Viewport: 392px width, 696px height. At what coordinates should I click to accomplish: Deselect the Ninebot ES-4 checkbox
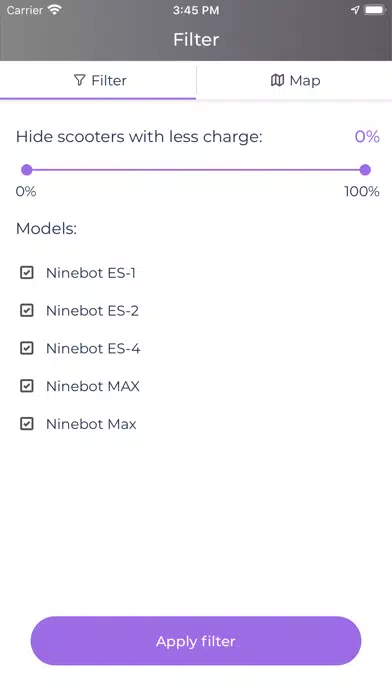(27, 348)
